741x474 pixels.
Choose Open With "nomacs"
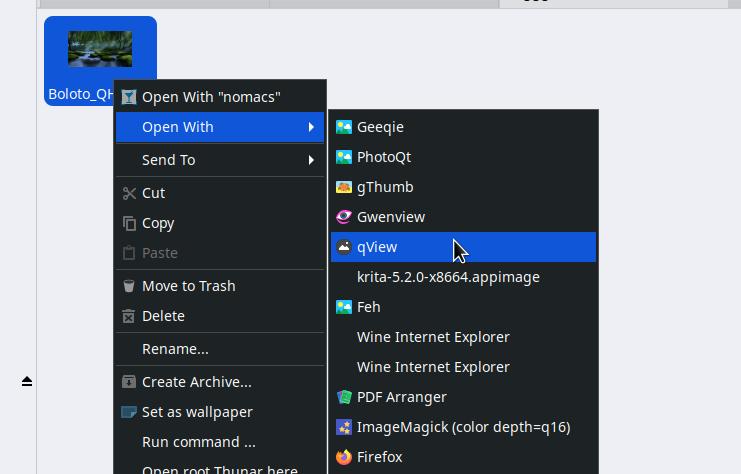(x=220, y=97)
